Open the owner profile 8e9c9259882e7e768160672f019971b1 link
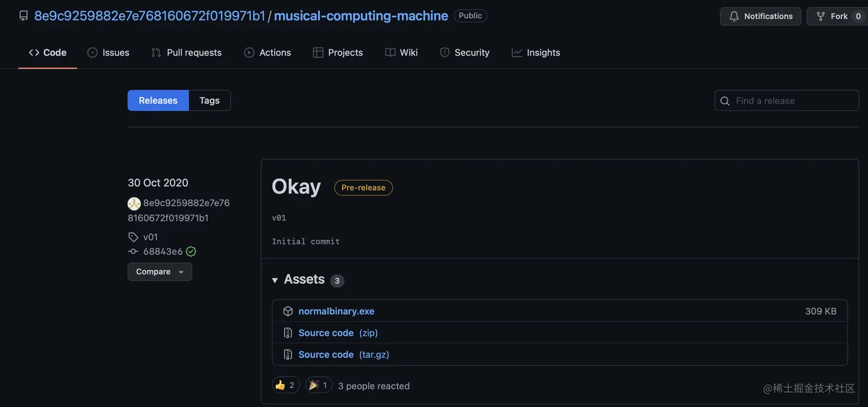 click(150, 15)
